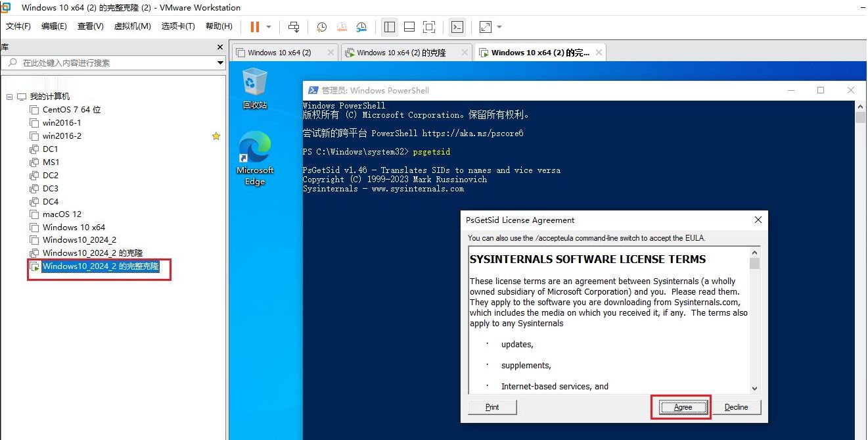
Task: Toggle the favorite star on win2016-2
Action: [216, 136]
